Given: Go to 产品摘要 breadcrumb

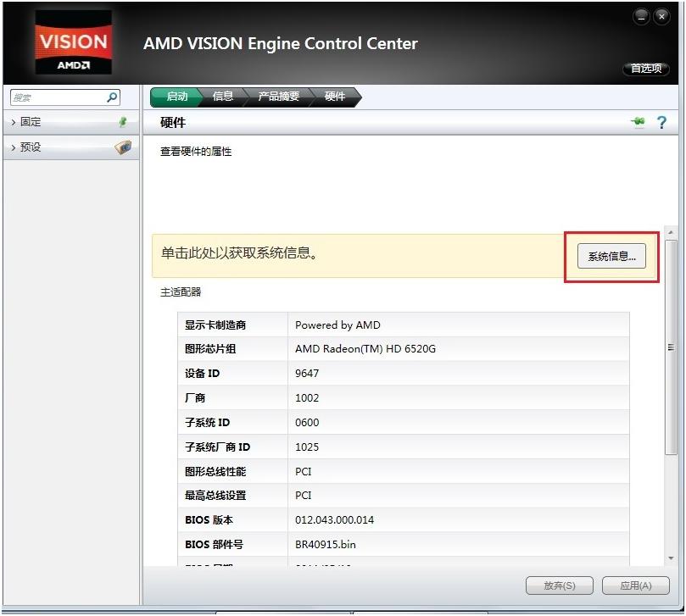Looking at the screenshot, I should coord(279,97).
